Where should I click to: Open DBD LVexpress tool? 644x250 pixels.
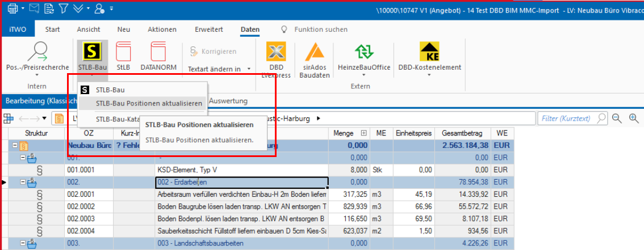(276, 53)
